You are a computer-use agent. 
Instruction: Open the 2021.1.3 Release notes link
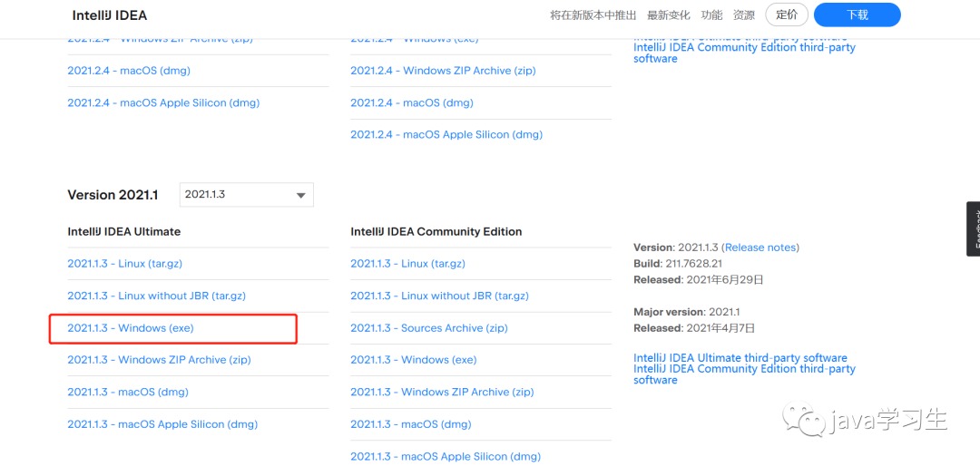click(x=760, y=248)
